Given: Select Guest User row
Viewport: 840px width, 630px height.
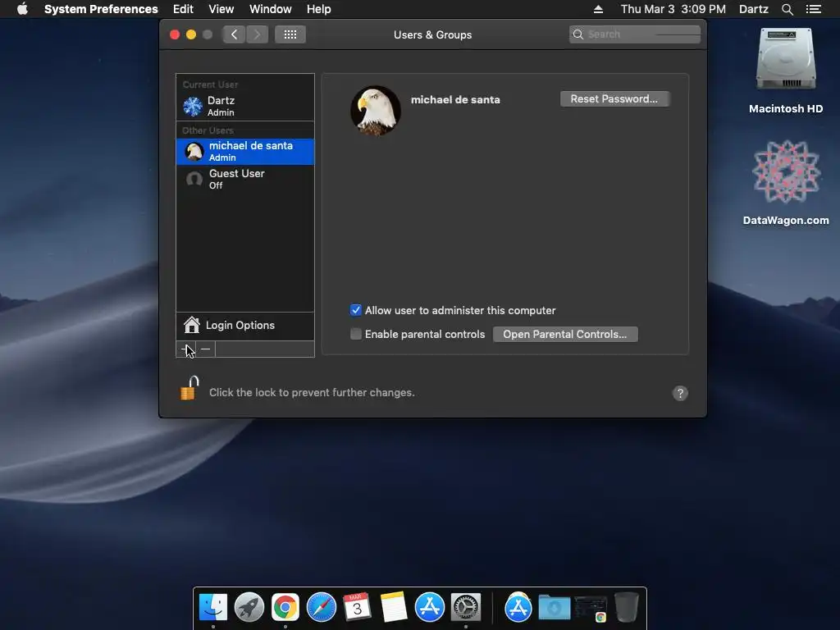Looking at the screenshot, I should coord(245,179).
